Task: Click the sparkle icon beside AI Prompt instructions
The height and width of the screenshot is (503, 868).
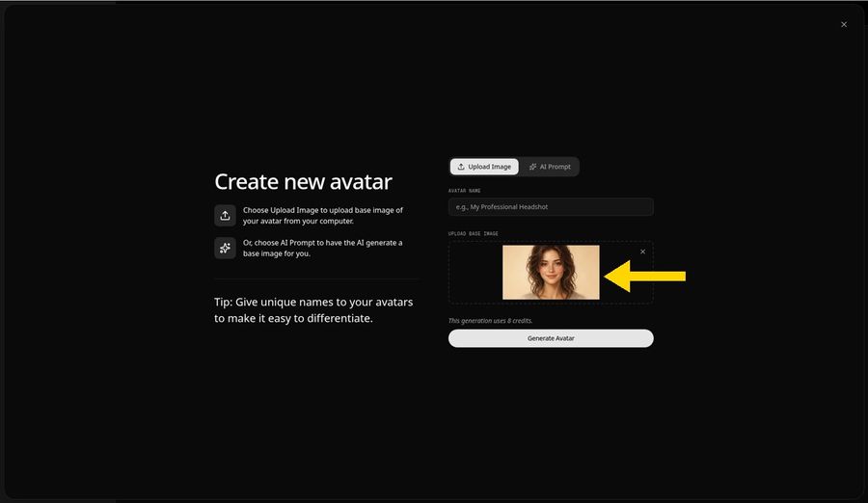Action: (x=225, y=248)
